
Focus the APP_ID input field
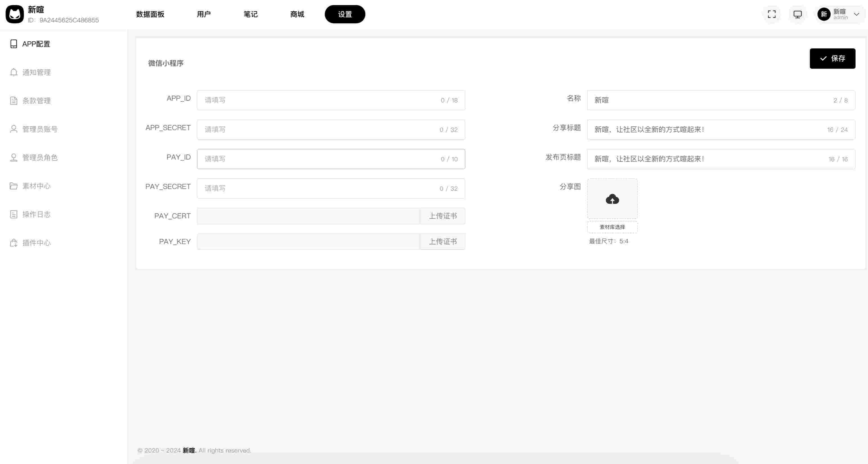[x=320, y=100]
